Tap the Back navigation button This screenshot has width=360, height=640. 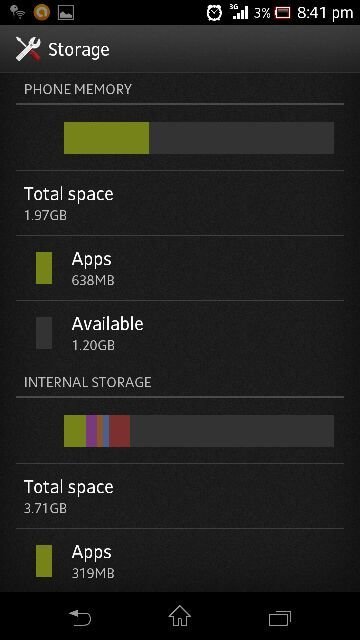coord(80,618)
